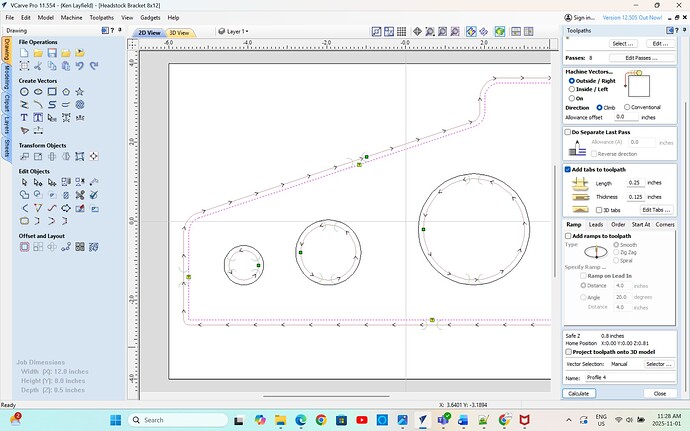Open the Array Copy icon in Offset and Layout

point(38,247)
